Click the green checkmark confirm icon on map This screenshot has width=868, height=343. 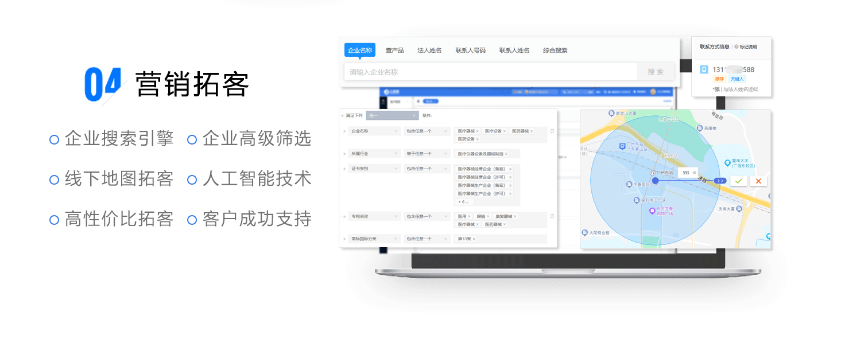click(x=738, y=181)
